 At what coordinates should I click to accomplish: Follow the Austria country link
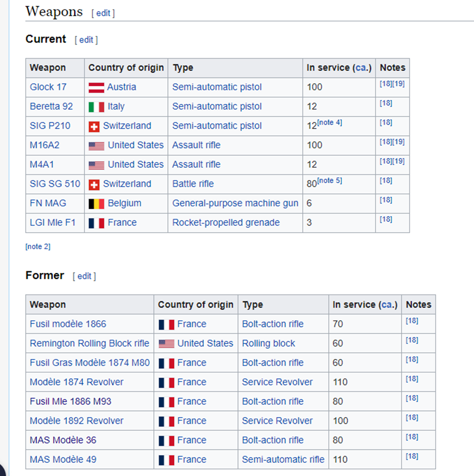click(x=122, y=87)
